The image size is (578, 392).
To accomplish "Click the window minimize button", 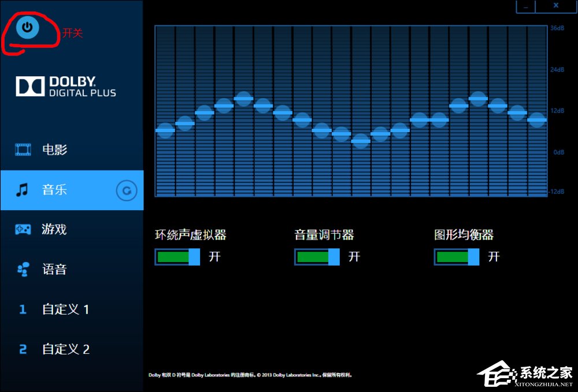I will 524,6.
